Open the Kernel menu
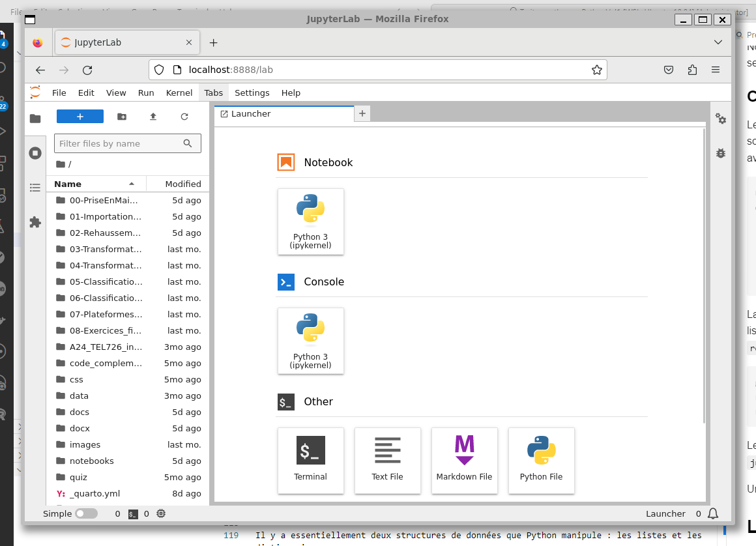This screenshot has width=756, height=546. point(179,93)
